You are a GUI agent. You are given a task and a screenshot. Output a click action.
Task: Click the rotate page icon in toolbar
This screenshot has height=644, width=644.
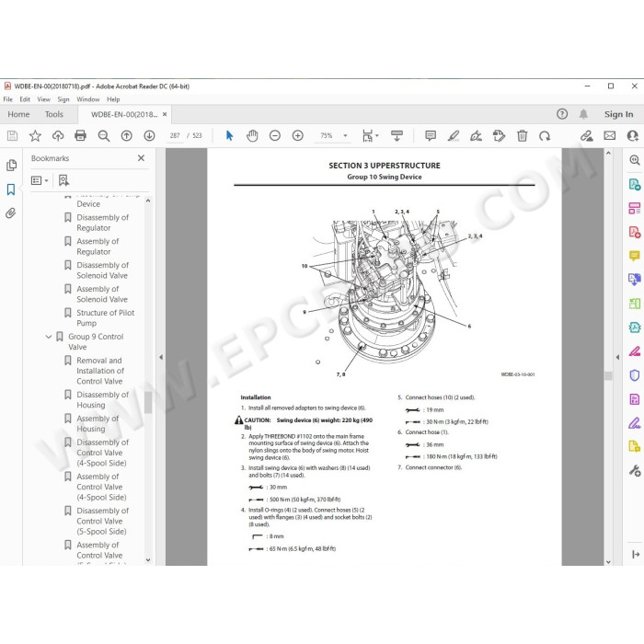pos(499,135)
